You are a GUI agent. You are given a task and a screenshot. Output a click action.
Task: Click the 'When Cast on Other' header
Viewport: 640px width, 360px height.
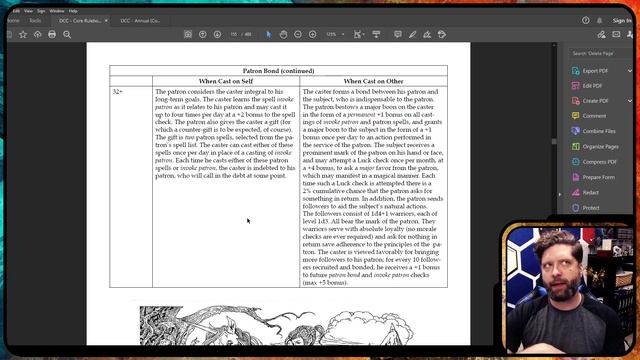click(373, 81)
